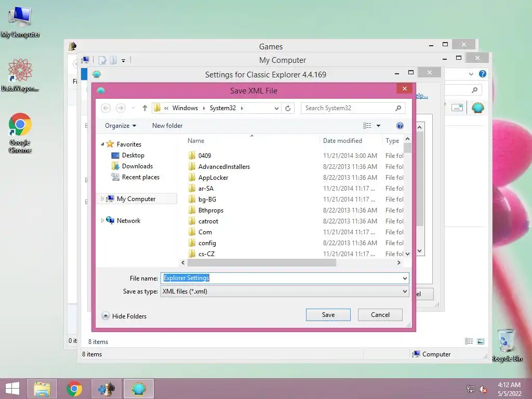Select the config folder row
The height and width of the screenshot is (399, 532).
coord(295,243)
